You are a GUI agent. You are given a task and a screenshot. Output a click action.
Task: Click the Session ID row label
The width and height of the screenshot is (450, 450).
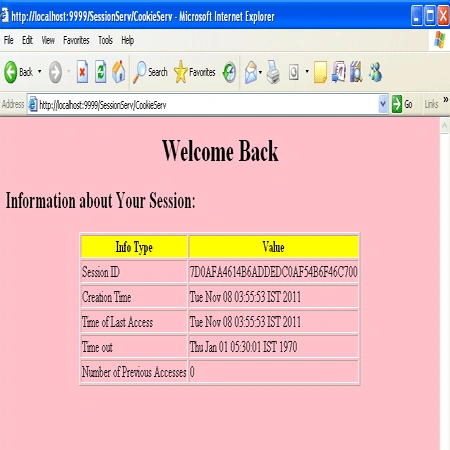pos(101,272)
